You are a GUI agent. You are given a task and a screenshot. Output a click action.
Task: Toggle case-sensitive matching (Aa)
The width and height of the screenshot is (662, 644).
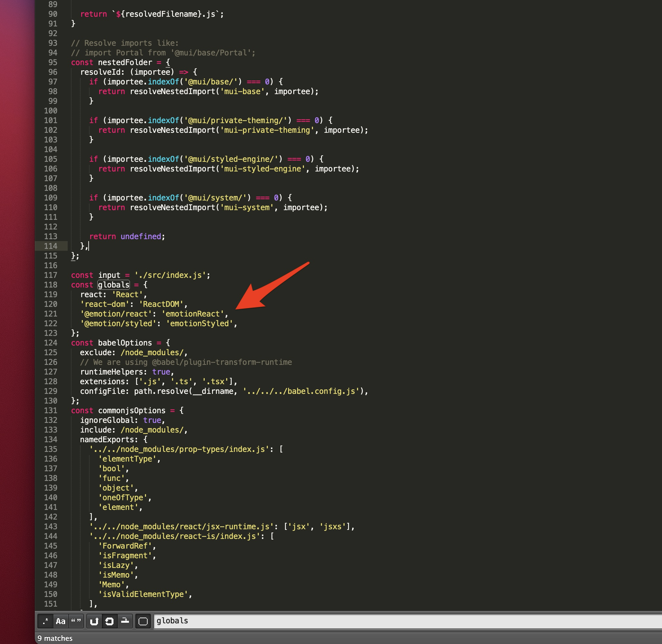pyautogui.click(x=61, y=621)
